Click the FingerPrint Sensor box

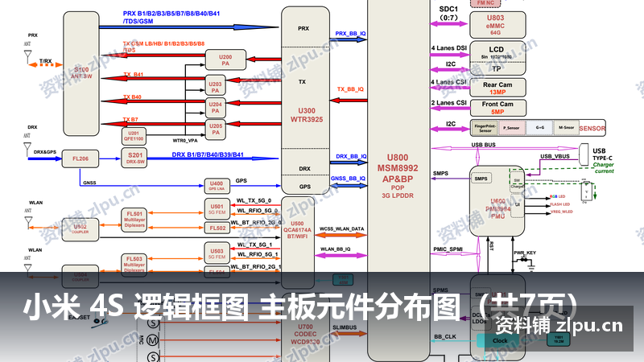pos(485,128)
